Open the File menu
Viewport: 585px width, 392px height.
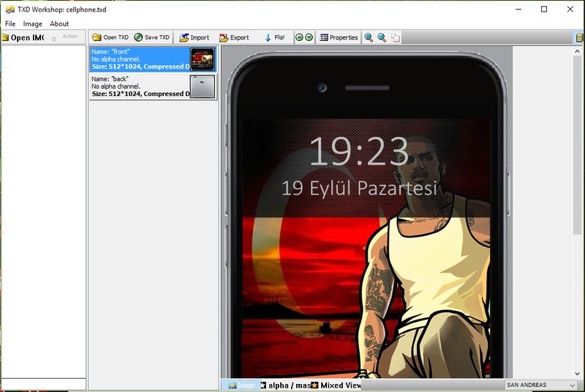point(10,24)
